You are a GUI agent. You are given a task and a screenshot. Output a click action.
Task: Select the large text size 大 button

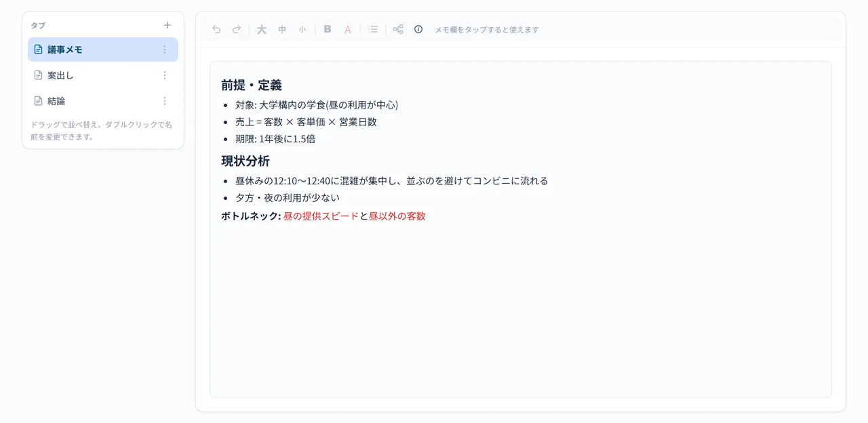click(x=262, y=29)
